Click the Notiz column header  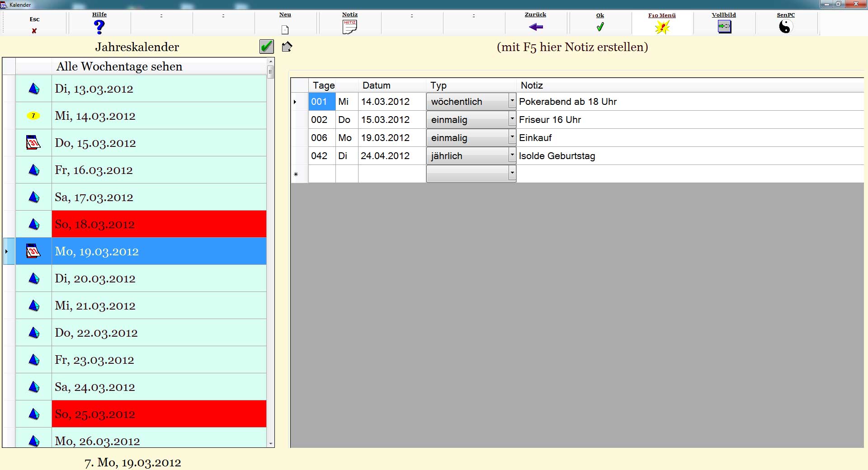point(532,85)
